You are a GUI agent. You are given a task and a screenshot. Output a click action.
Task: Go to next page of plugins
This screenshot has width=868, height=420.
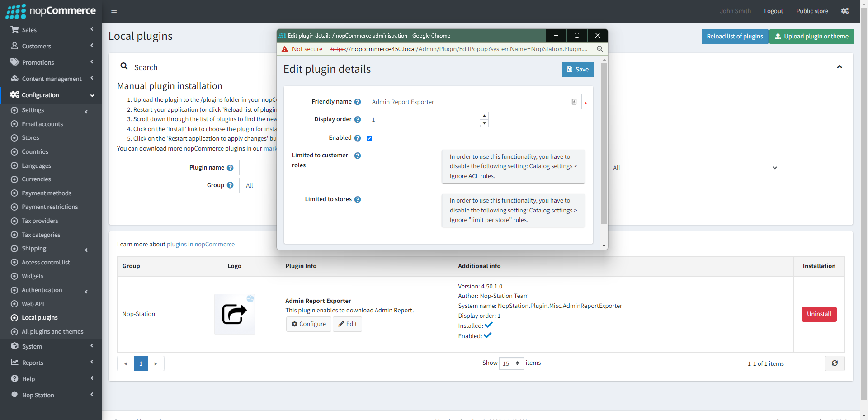(x=156, y=363)
